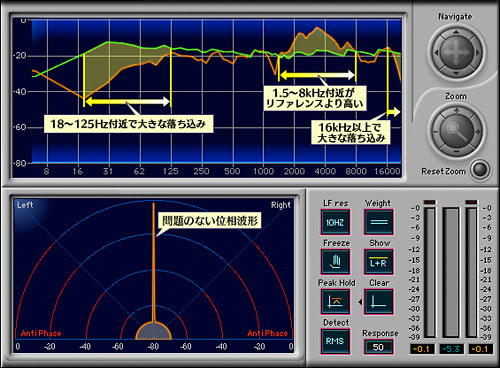The width and height of the screenshot is (500, 368).
Task: Click the Reset Zoom round button
Action: 480,170
